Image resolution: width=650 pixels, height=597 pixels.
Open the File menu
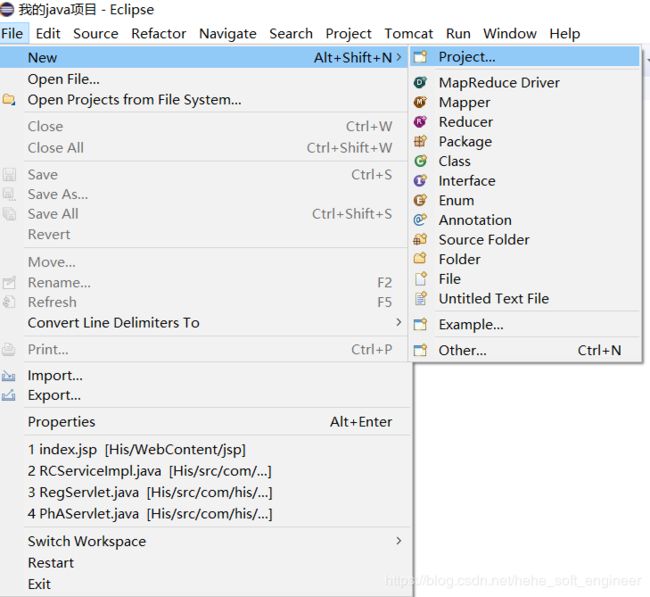tap(12, 33)
